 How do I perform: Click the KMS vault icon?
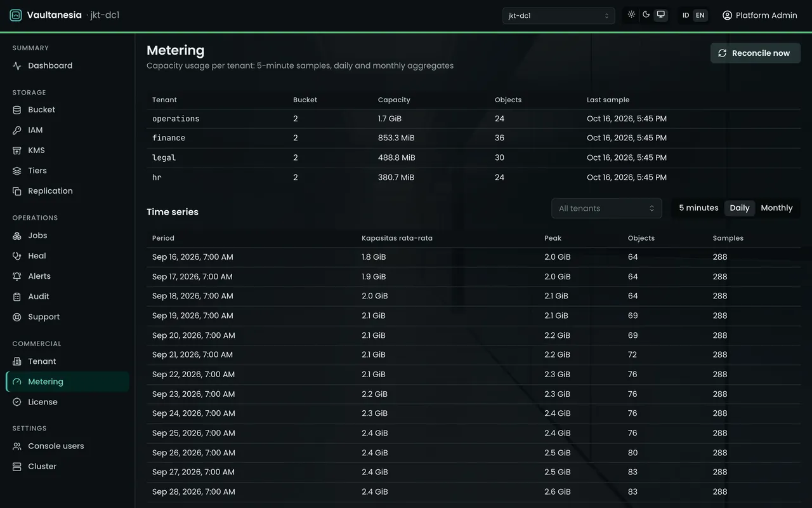point(17,150)
